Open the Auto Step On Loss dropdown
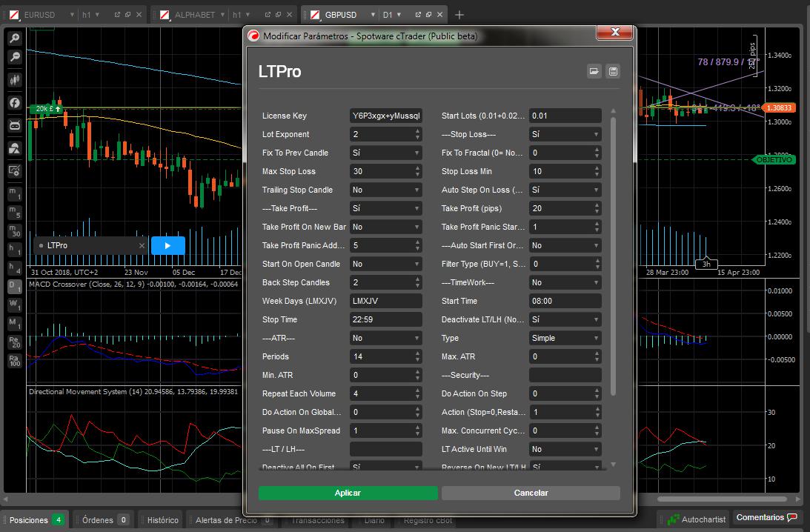Screen dimensions: 810x532 [565, 190]
